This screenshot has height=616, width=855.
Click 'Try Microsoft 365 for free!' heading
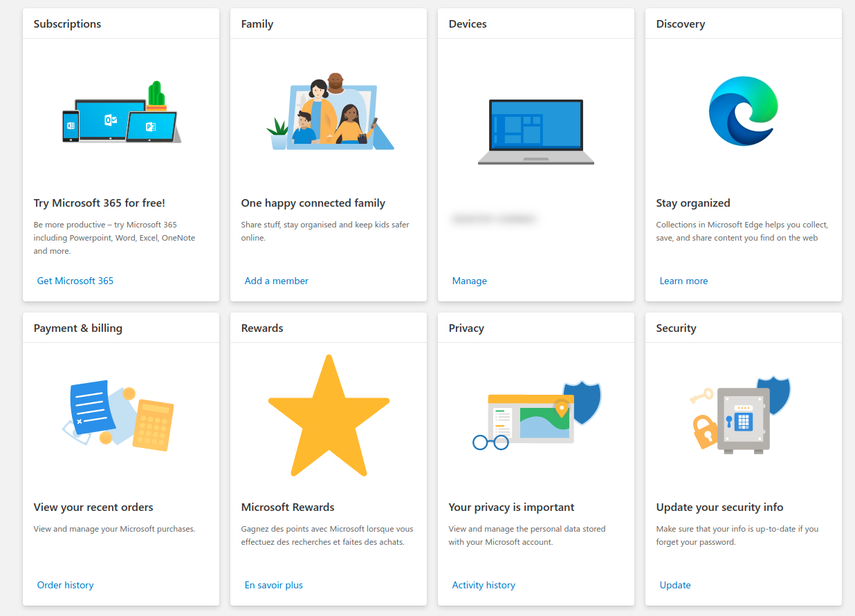pos(100,203)
